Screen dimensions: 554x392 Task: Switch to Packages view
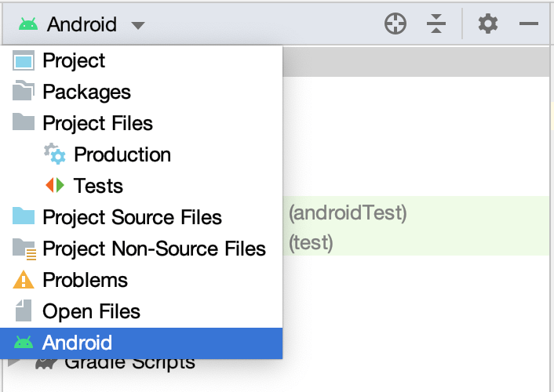click(86, 92)
